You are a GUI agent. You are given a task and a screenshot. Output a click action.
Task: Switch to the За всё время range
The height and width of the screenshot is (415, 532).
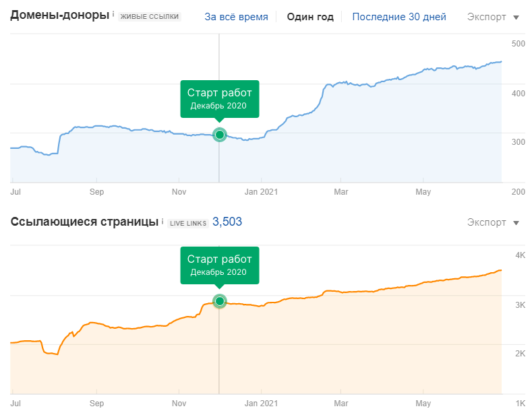pos(236,17)
